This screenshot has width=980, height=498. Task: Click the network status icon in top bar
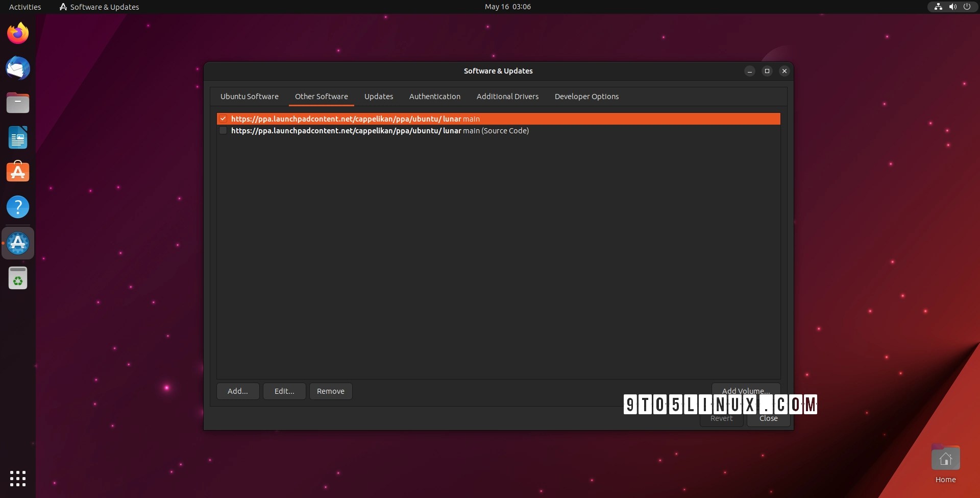(x=938, y=7)
